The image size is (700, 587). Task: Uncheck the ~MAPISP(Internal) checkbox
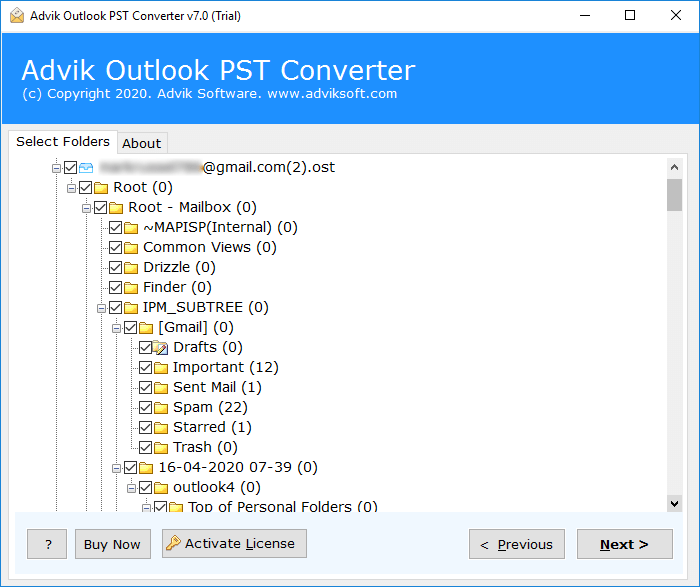pos(116,228)
